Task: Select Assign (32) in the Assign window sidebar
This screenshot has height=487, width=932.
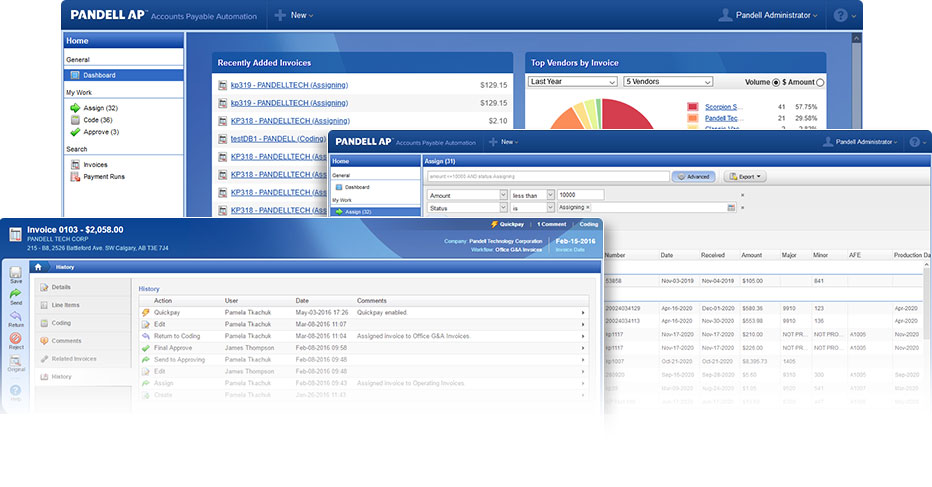Action: (375, 212)
